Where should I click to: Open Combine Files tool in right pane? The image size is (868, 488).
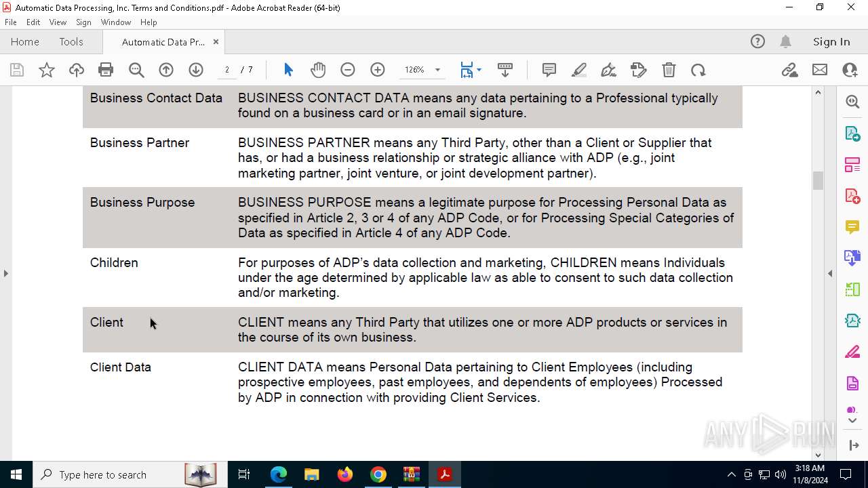852,258
